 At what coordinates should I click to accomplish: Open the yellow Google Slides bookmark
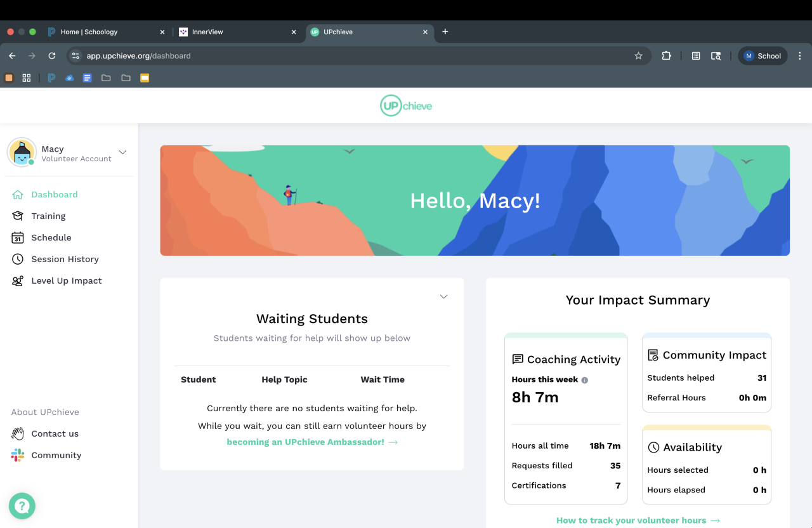click(145, 78)
